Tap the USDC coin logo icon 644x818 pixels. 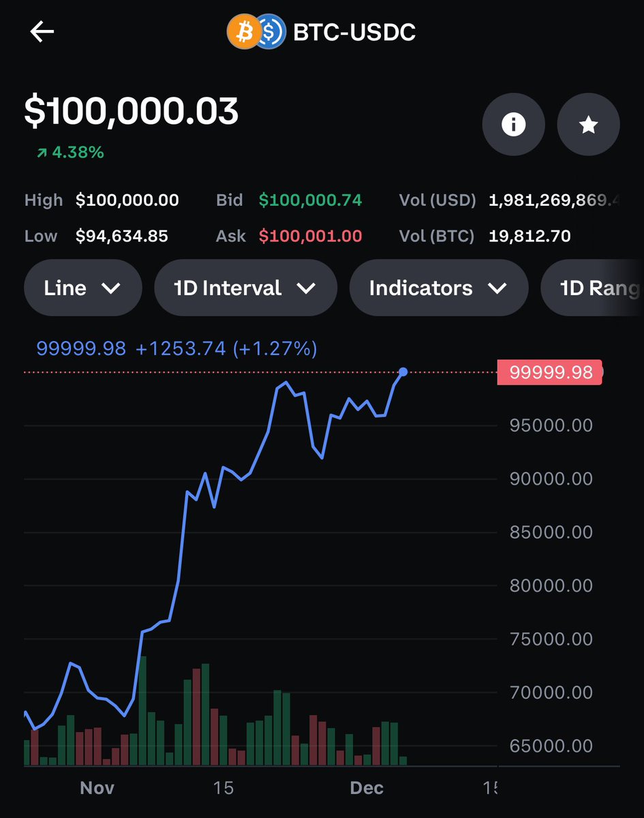pos(271,32)
